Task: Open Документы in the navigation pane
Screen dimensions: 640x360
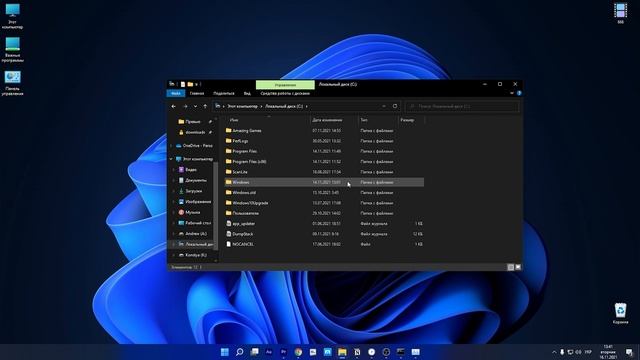Action: point(196,180)
